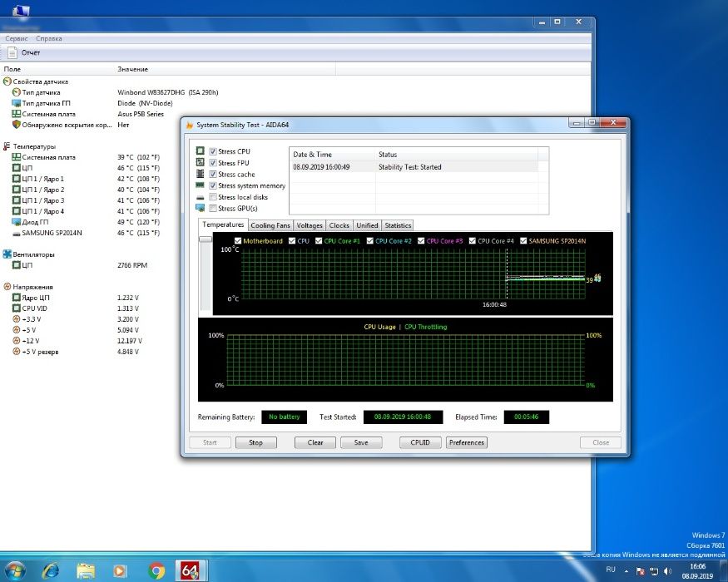Click the Диод ГП display icon

pos(17,222)
